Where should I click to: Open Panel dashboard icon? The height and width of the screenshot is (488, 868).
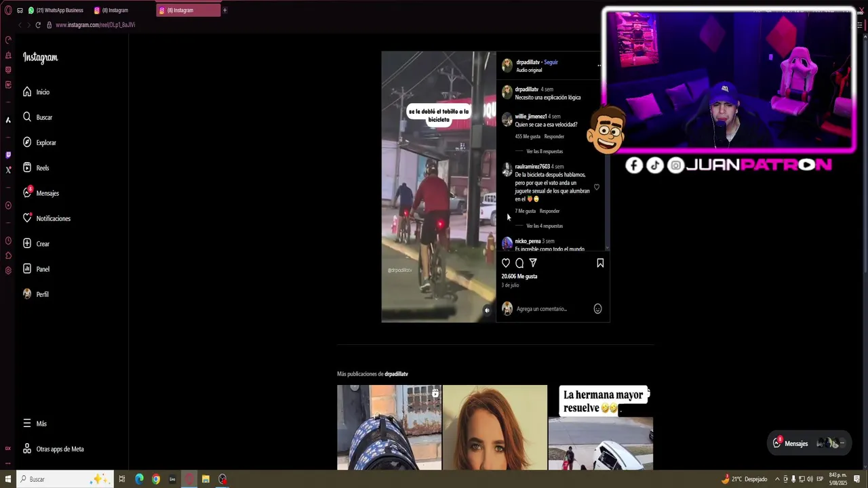[27, 268]
